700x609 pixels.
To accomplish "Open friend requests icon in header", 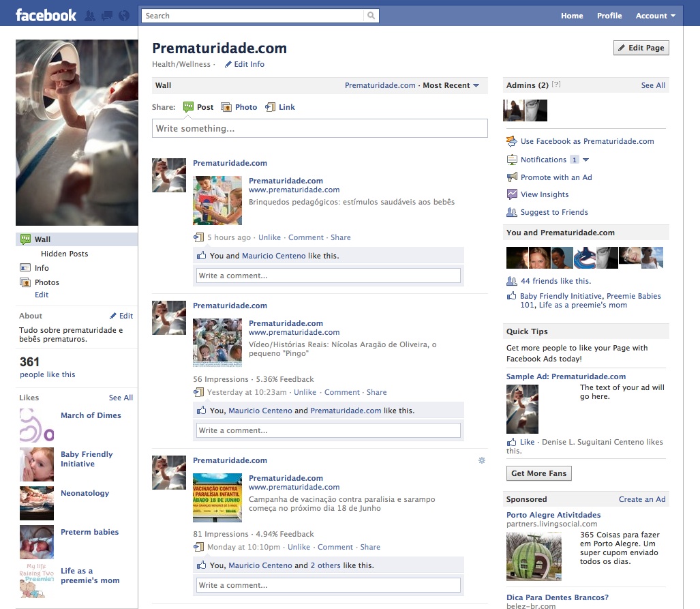I will (x=90, y=16).
